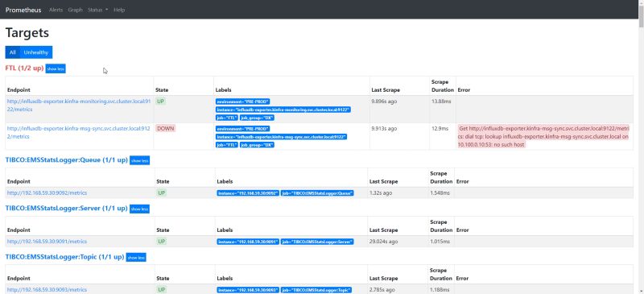Image resolution: width=644 pixels, height=294 pixels.
Task: Click job="TIBCO:EMSStatsLogger:Server" label
Action: pos(317,242)
